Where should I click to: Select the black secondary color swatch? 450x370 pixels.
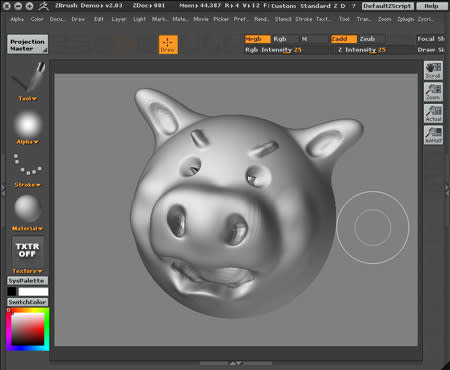(x=12, y=292)
